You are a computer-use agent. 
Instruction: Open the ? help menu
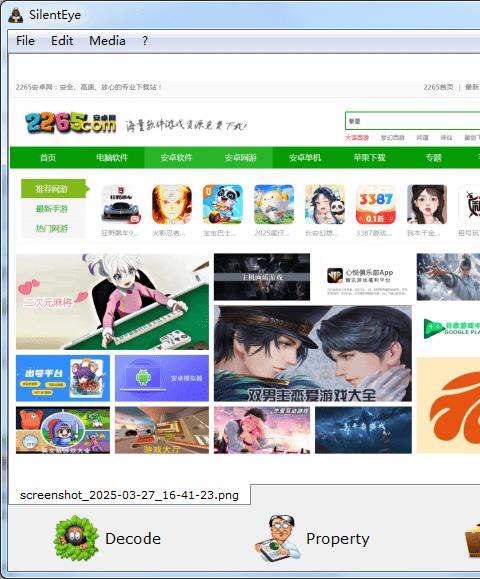point(145,41)
